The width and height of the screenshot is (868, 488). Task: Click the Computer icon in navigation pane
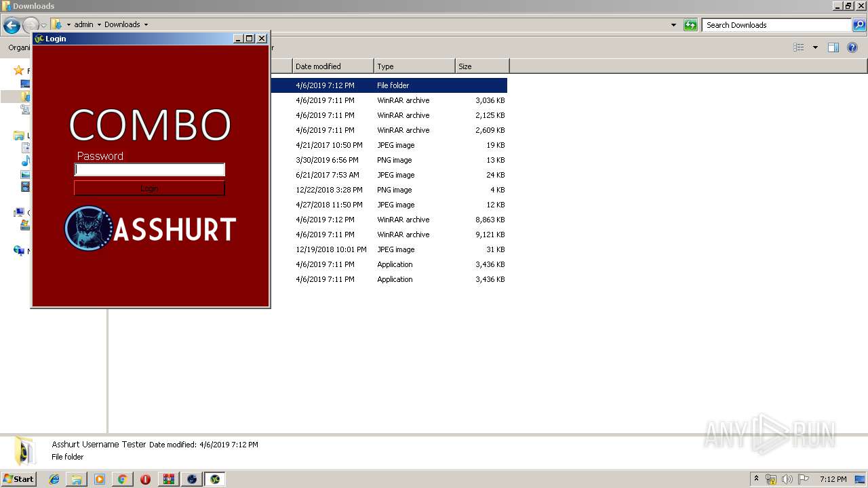point(19,213)
